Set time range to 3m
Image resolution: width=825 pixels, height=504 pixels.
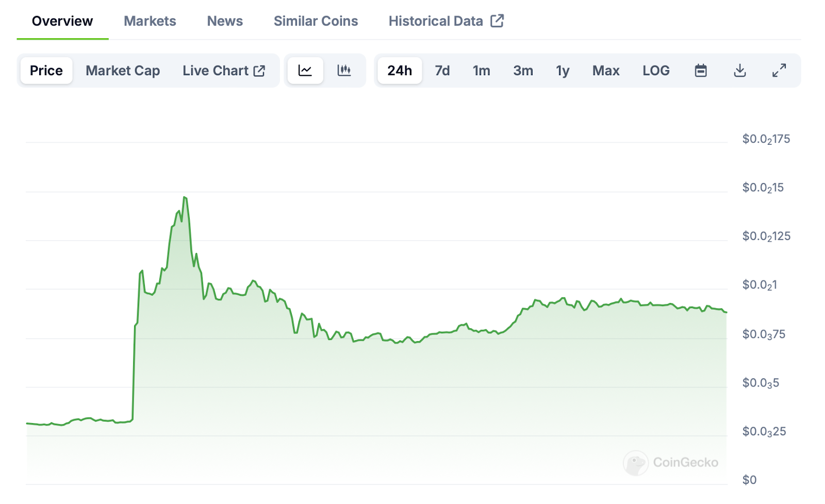(523, 71)
